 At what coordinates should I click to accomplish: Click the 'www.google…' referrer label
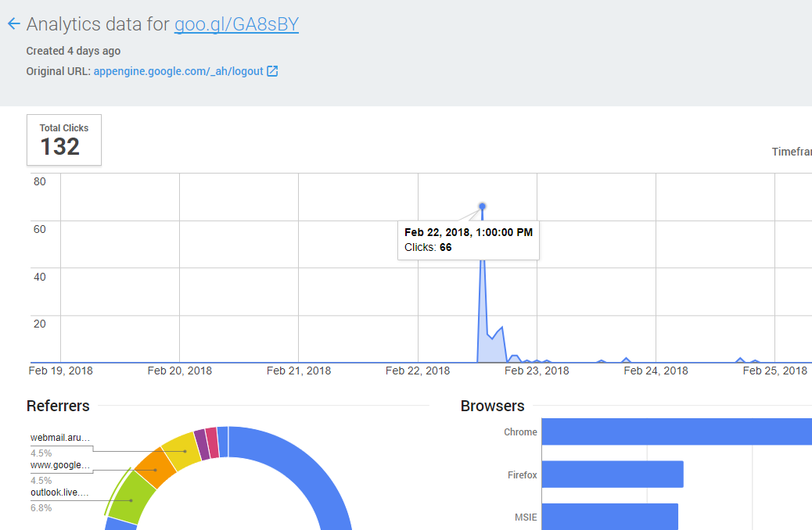pos(60,465)
